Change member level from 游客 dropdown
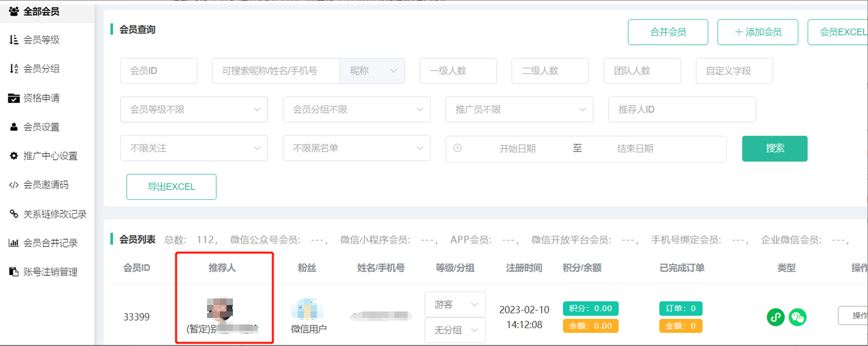Viewport: 868px width, 346px height. pos(455,304)
